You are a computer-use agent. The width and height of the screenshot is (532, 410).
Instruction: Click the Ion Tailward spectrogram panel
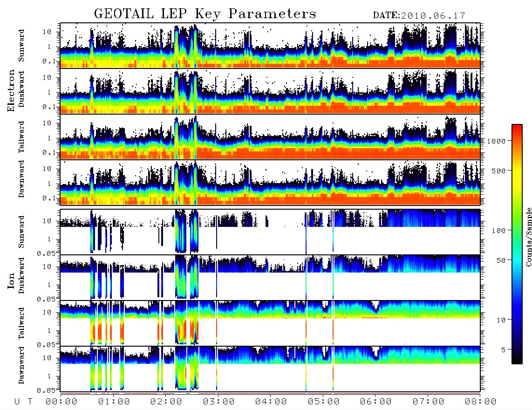[270, 323]
